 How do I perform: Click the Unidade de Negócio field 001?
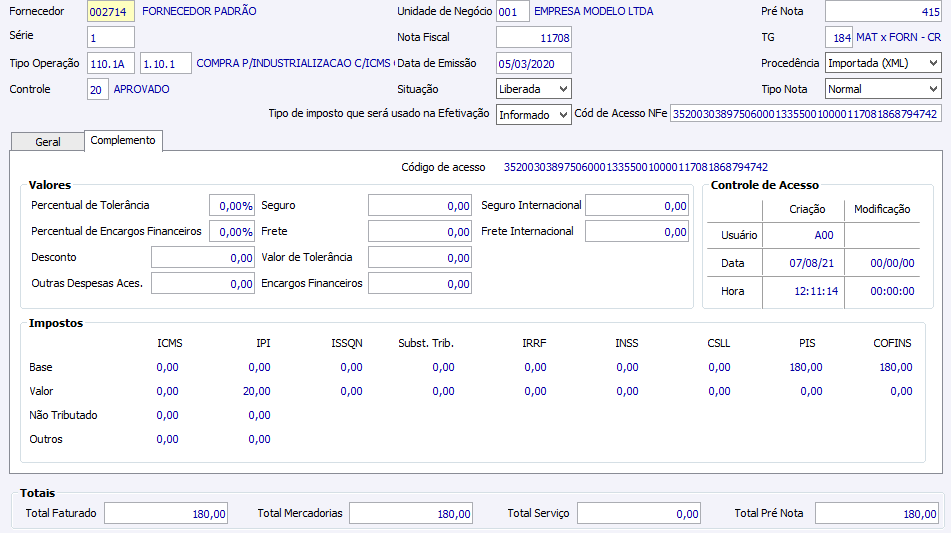point(512,12)
